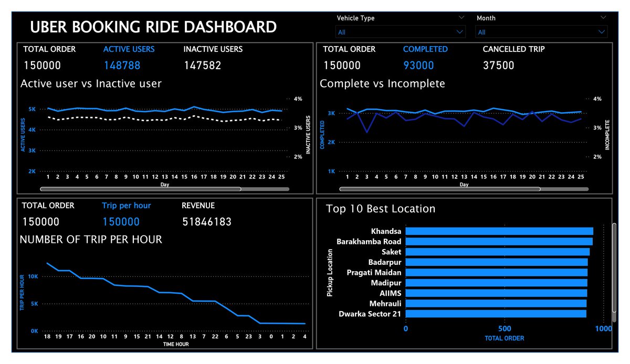Click the TIME HOUR axis title
Screen dimensions: 630x364
click(x=175, y=344)
